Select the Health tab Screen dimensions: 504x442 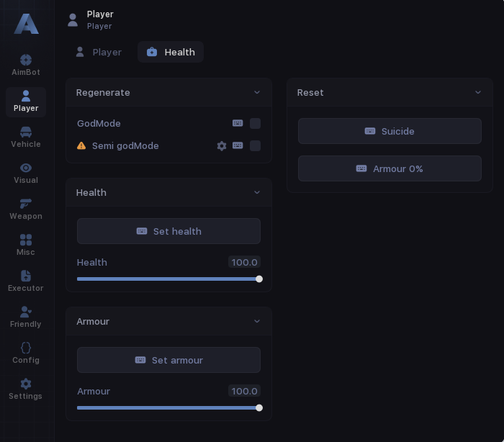point(171,53)
